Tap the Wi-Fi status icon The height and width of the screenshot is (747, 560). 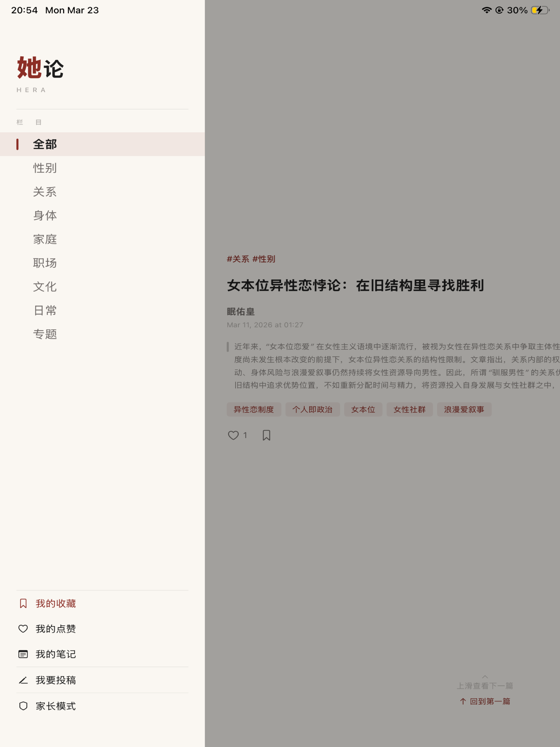coord(486,10)
